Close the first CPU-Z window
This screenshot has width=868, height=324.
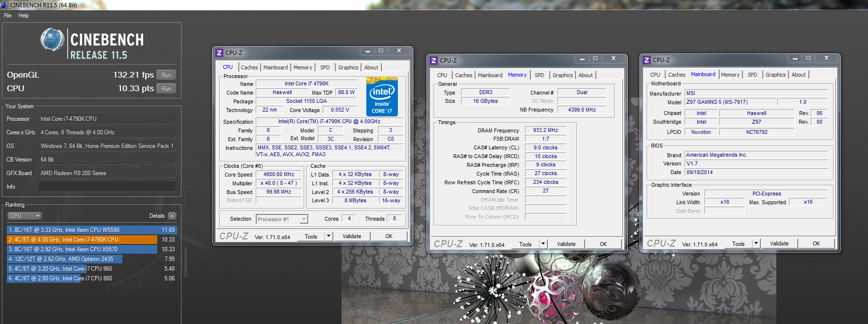399,51
